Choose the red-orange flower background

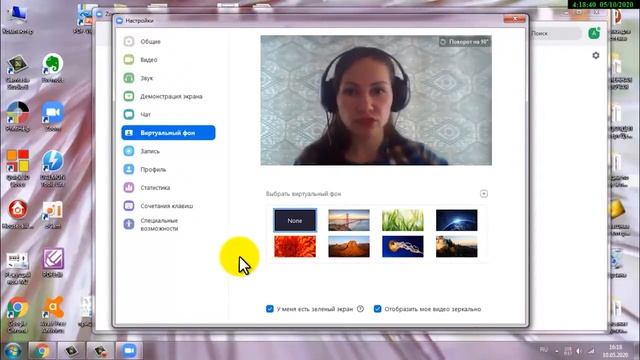point(295,247)
